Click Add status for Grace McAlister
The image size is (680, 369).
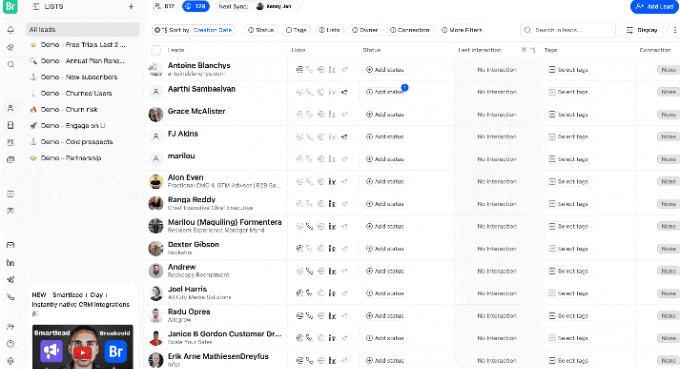click(385, 114)
